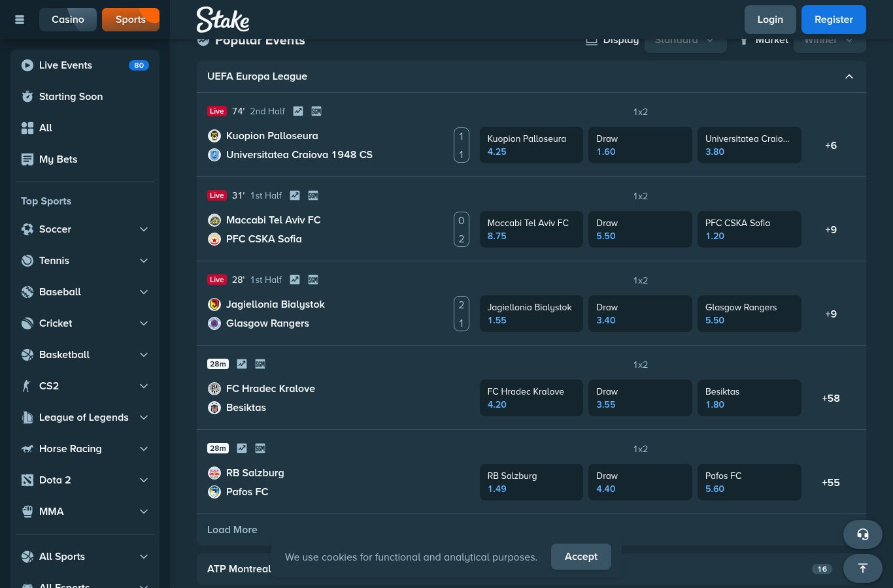The image size is (893, 588).
Task: Open SGM icon for Kuopion Palloseura match
Action: click(x=316, y=111)
